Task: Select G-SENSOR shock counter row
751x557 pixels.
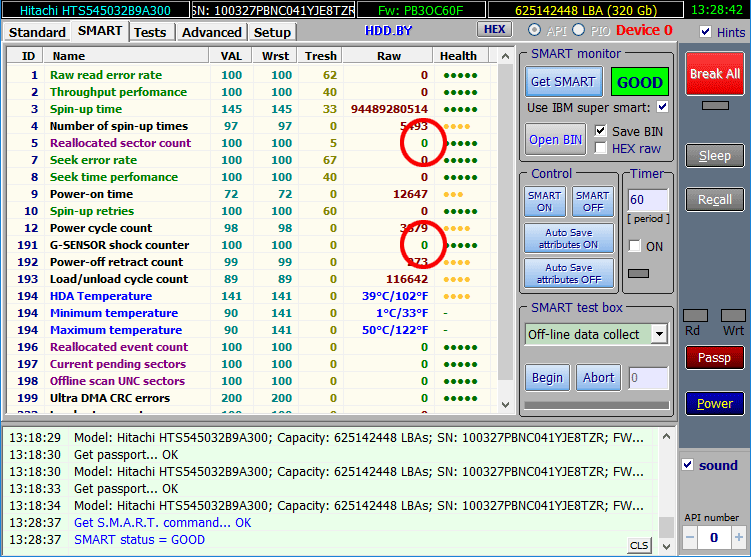Action: pyautogui.click(x=251, y=245)
